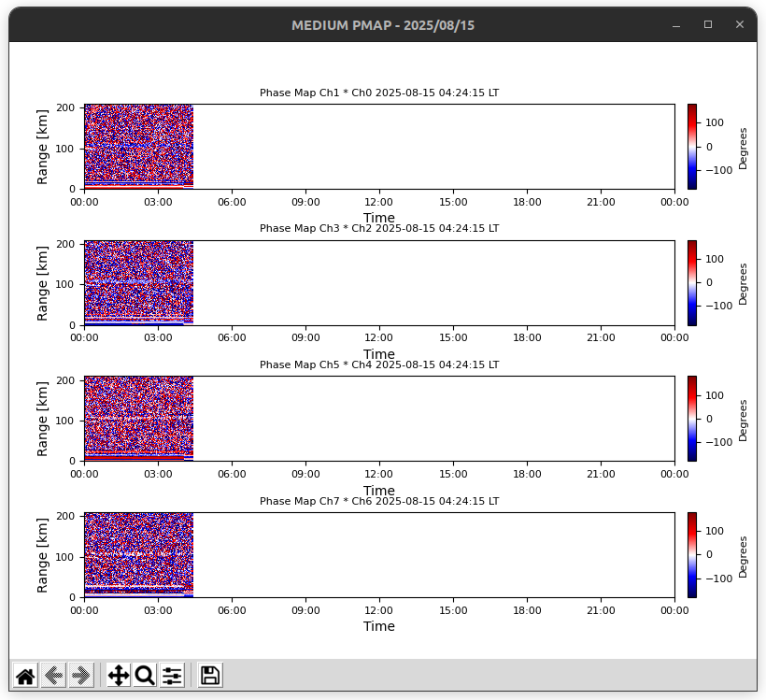Click title 'Phase Map Ch7 * Ch6 2025-08-15 04:24:15 LT'
This screenshot has width=766, height=700.
379,501
